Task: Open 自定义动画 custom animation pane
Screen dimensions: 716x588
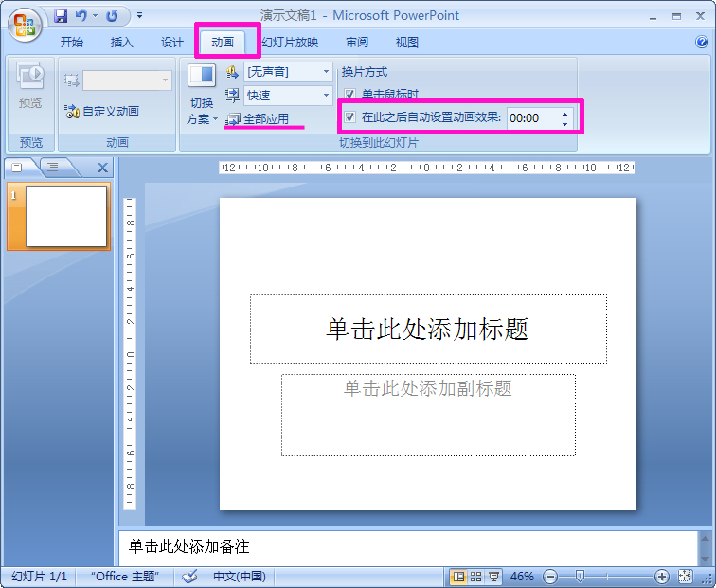Action: 101,111
